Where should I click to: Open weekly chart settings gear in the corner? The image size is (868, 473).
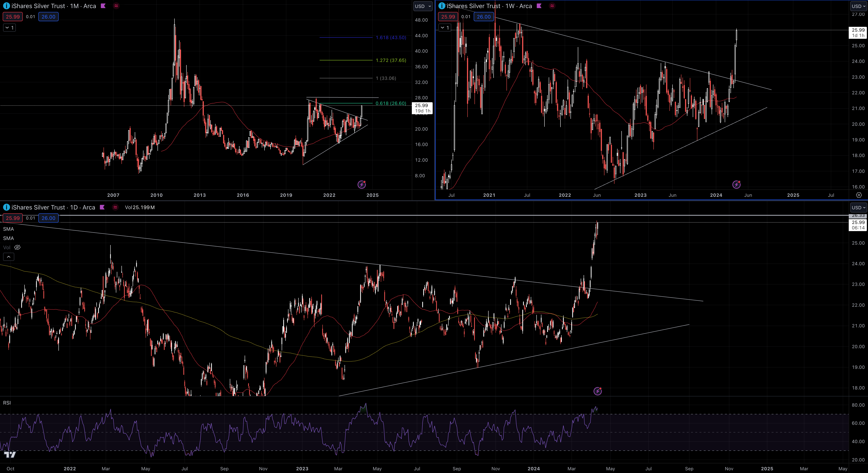click(859, 195)
